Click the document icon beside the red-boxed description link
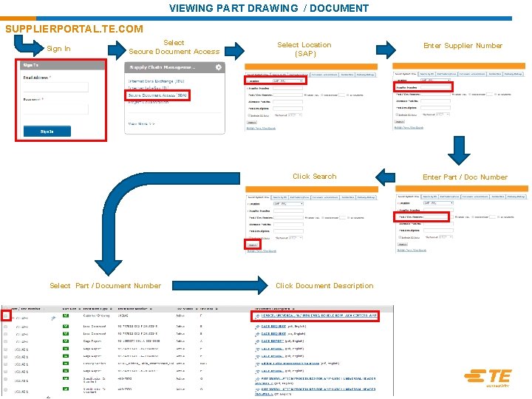 [258, 316]
